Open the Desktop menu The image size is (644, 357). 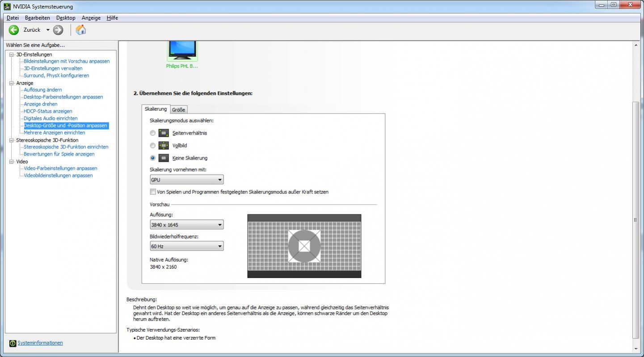66,18
